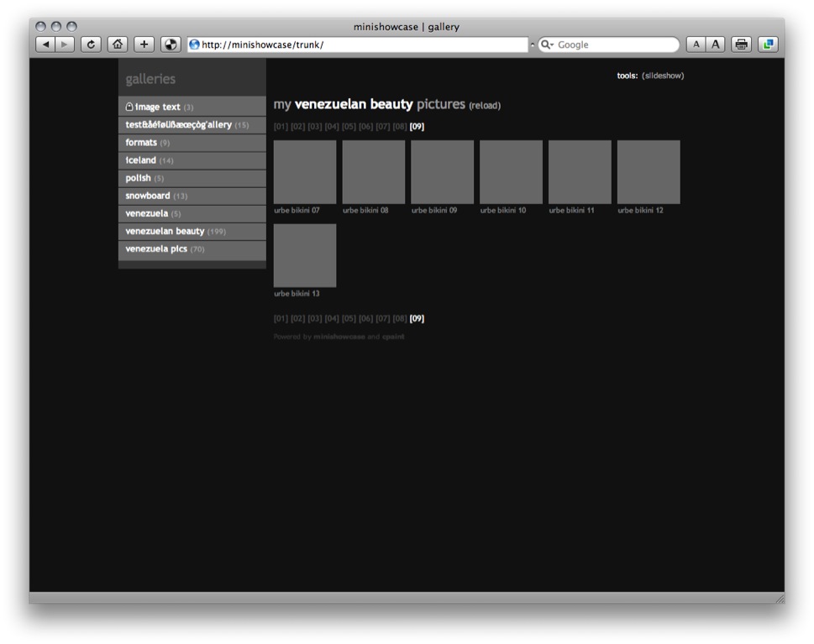Go to page [08] in bottom pagination

click(400, 318)
